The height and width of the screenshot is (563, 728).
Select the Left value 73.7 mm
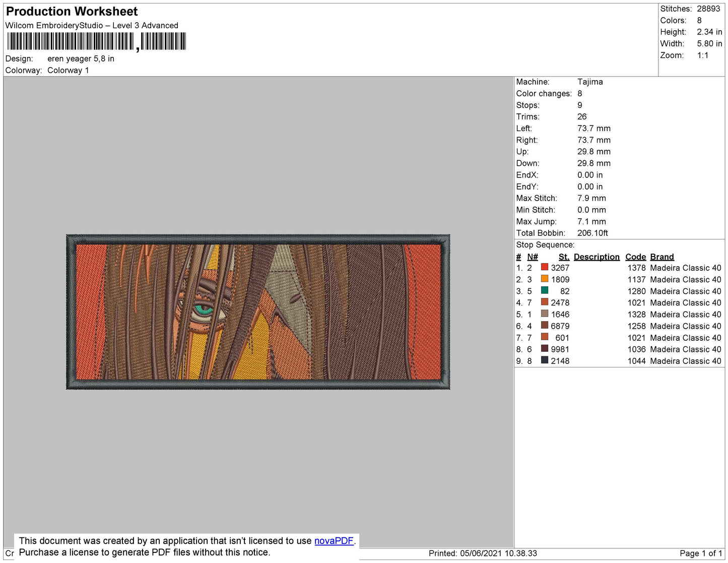click(594, 128)
